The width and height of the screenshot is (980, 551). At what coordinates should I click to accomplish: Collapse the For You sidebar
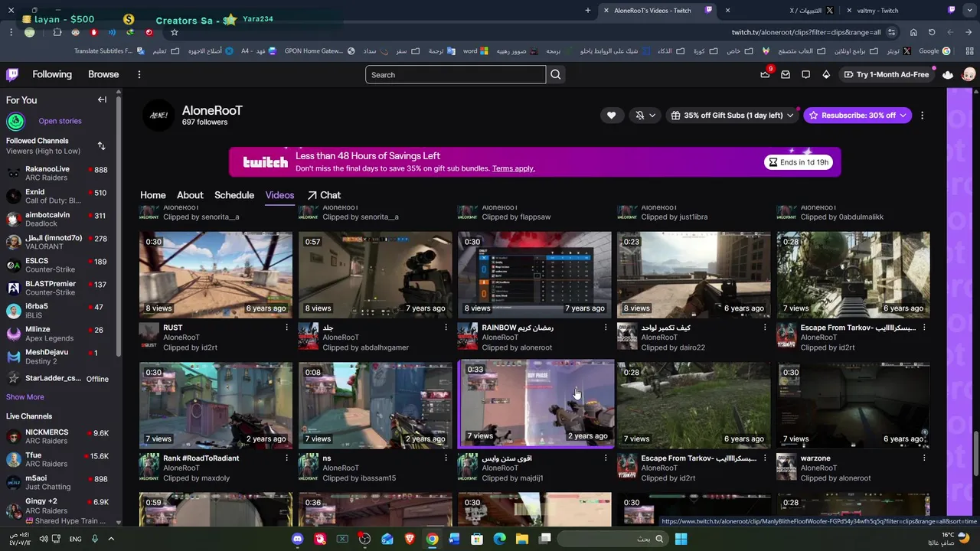(102, 99)
